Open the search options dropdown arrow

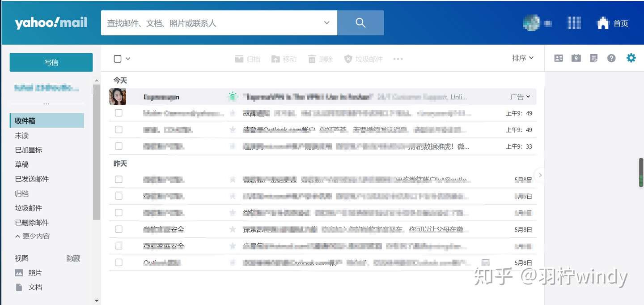tap(327, 23)
